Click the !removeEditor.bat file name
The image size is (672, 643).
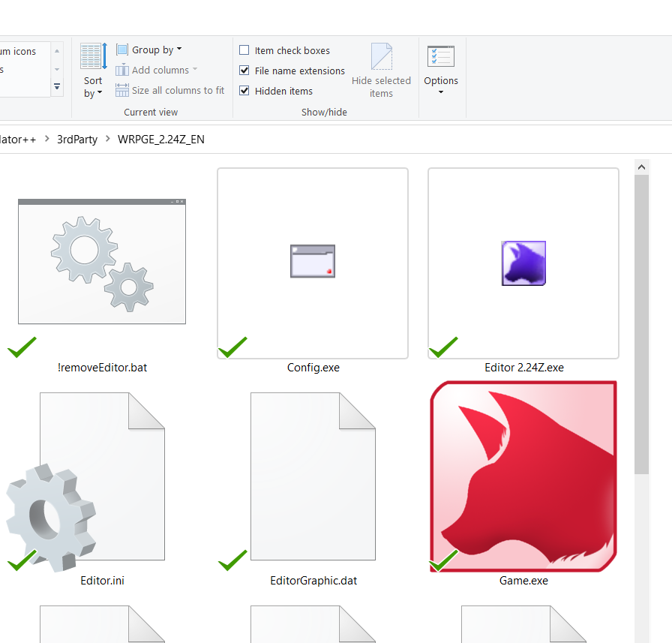pos(102,368)
